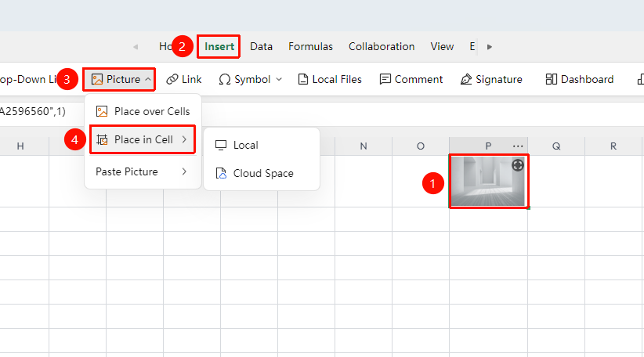Click the enlarge icon on the cell image

518,165
